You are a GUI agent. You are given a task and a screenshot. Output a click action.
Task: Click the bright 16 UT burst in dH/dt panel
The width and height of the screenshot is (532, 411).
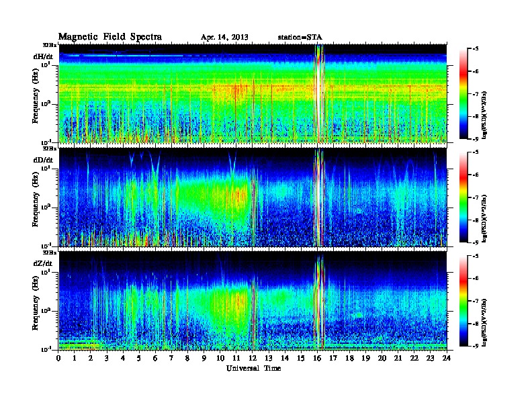[319, 93]
